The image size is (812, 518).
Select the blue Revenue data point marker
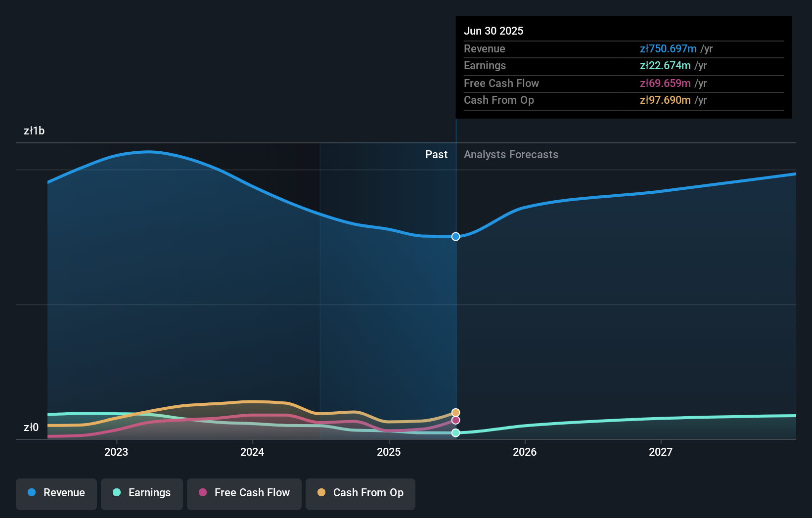[x=455, y=236]
